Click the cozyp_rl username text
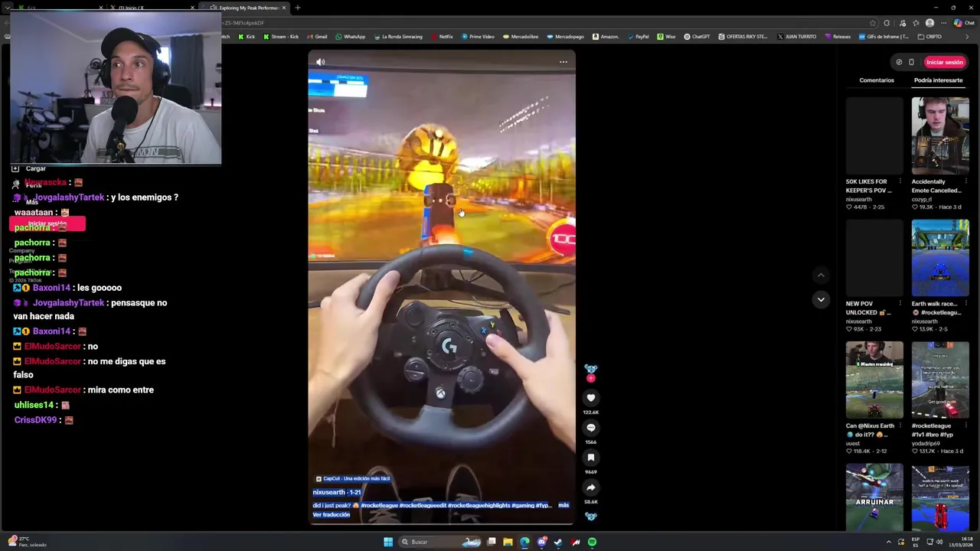This screenshot has width=980, height=551. (x=922, y=200)
